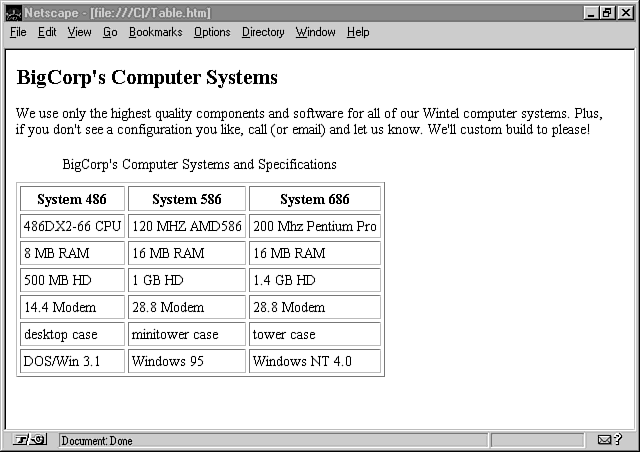Select the Options menu
The image size is (640, 459).
212,32
